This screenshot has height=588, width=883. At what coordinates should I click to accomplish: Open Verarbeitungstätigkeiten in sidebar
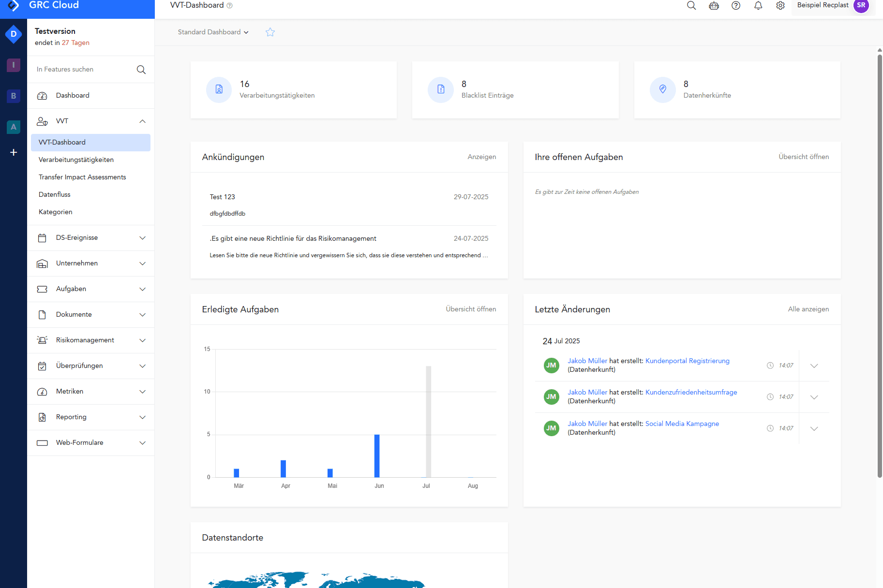[76, 160]
